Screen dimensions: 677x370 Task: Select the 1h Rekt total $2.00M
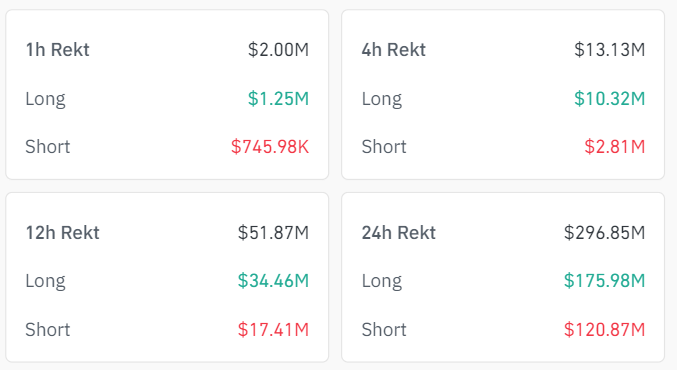(278, 50)
